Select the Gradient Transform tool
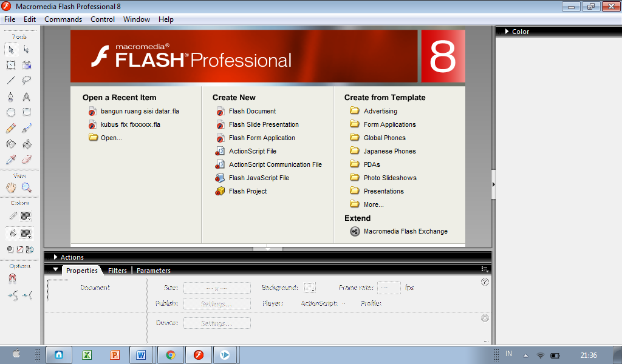 tap(27, 65)
